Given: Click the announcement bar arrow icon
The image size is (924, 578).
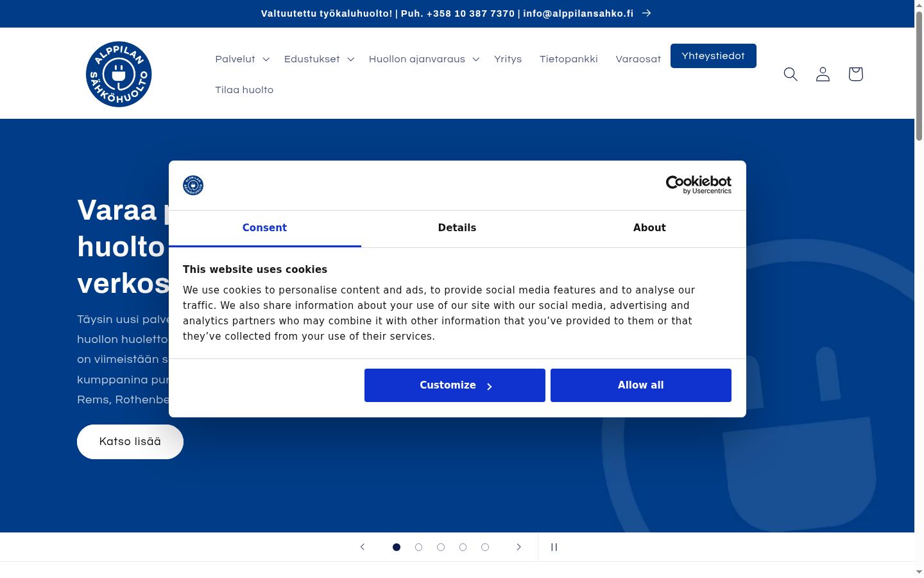Looking at the screenshot, I should 647,13.
